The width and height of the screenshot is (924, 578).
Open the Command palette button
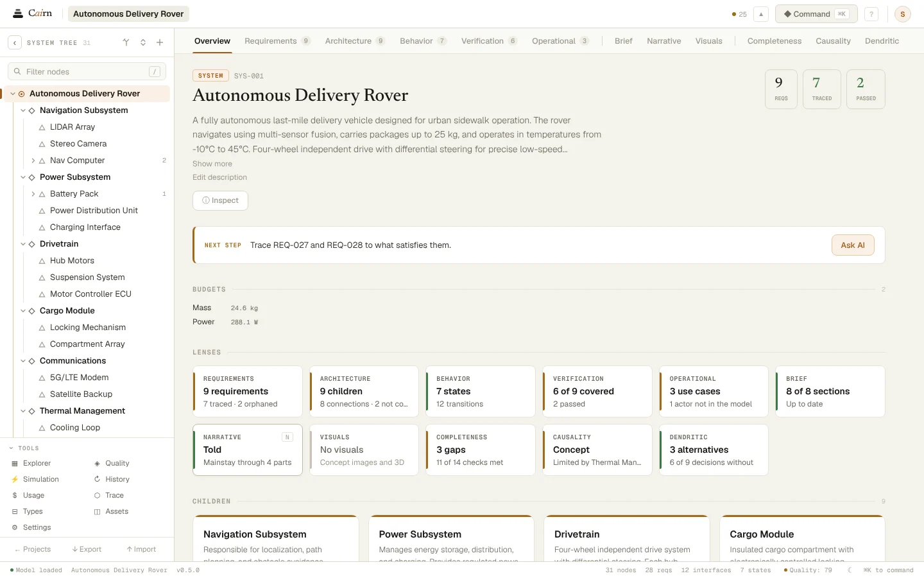(816, 14)
